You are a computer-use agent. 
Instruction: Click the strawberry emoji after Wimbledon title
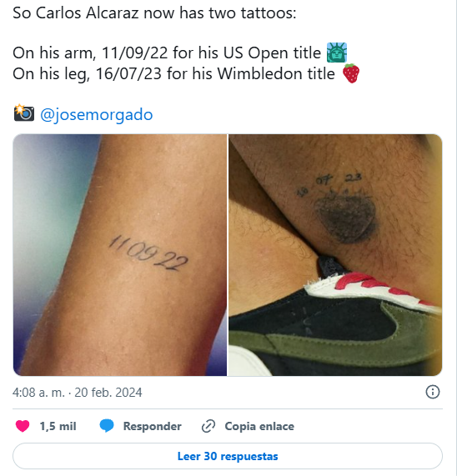(351, 73)
